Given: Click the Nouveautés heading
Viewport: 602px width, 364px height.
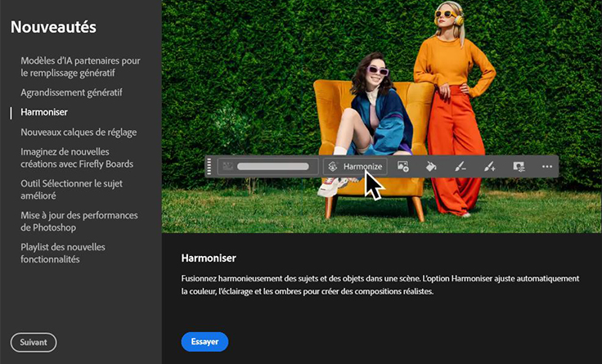Looking at the screenshot, I should 53,27.
